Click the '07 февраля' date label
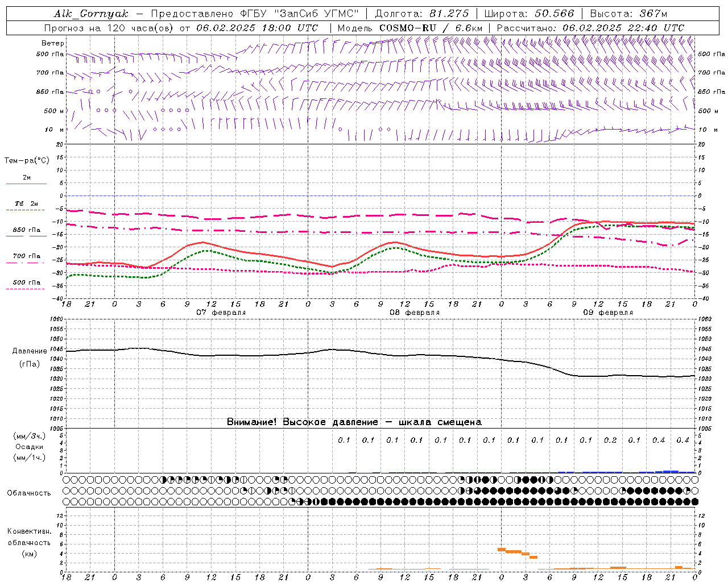The image size is (728, 582). click(221, 313)
